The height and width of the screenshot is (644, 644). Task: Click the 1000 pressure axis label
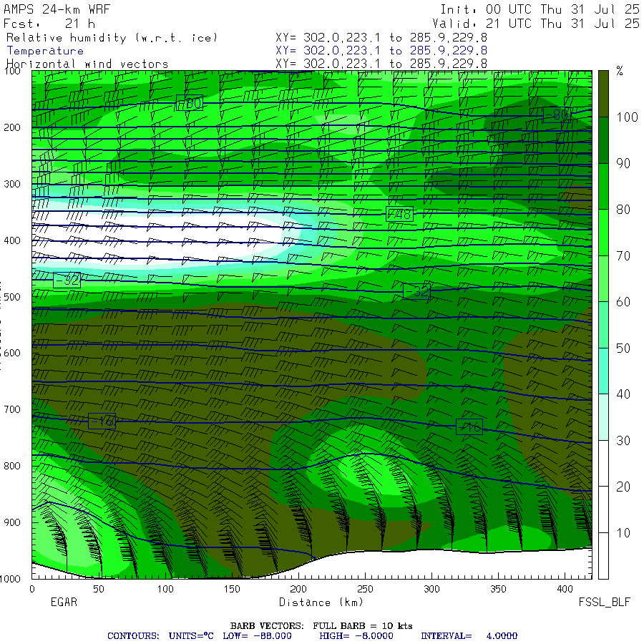tap(10, 579)
